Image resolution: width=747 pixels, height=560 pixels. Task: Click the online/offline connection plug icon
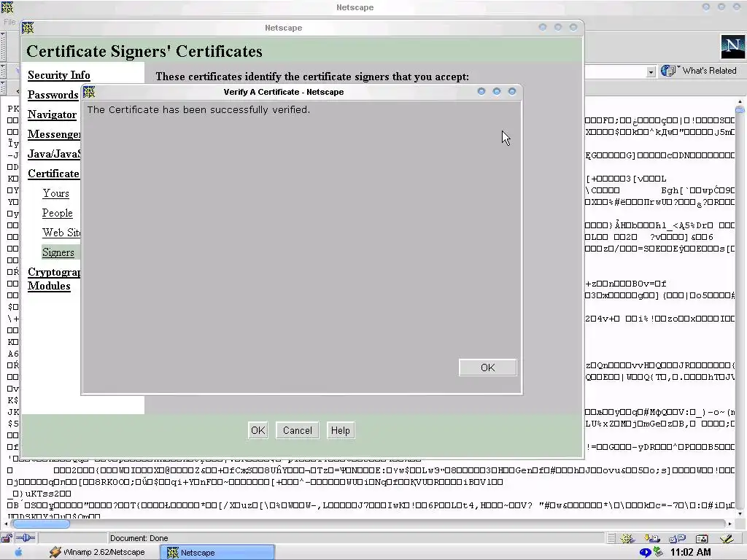pyautogui.click(x=26, y=538)
